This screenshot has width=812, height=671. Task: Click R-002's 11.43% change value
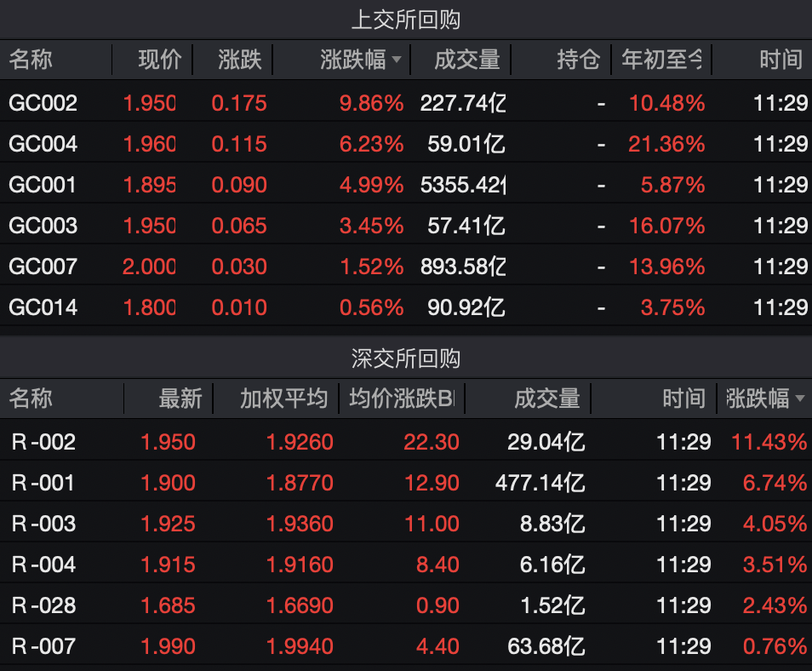tap(768, 442)
